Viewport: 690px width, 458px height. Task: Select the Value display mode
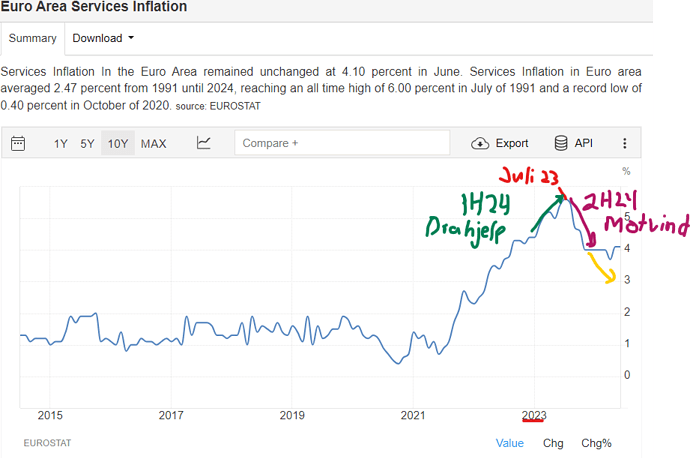tap(509, 443)
